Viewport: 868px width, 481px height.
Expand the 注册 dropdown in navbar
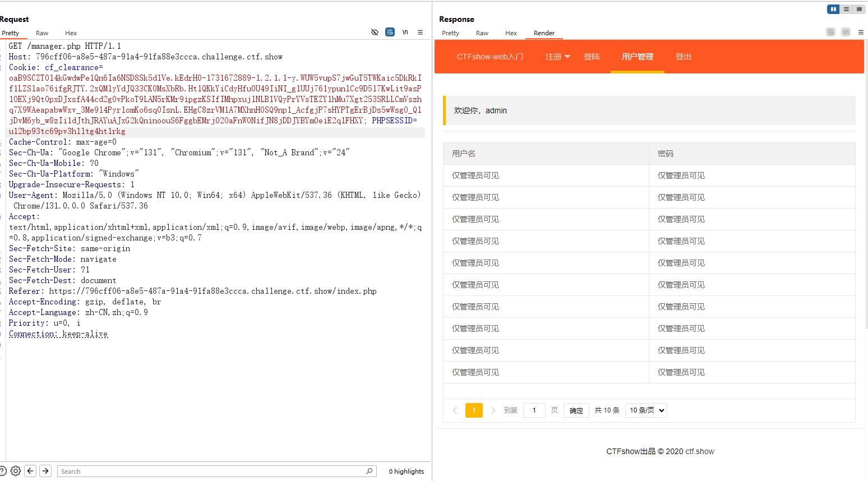pyautogui.click(x=557, y=57)
